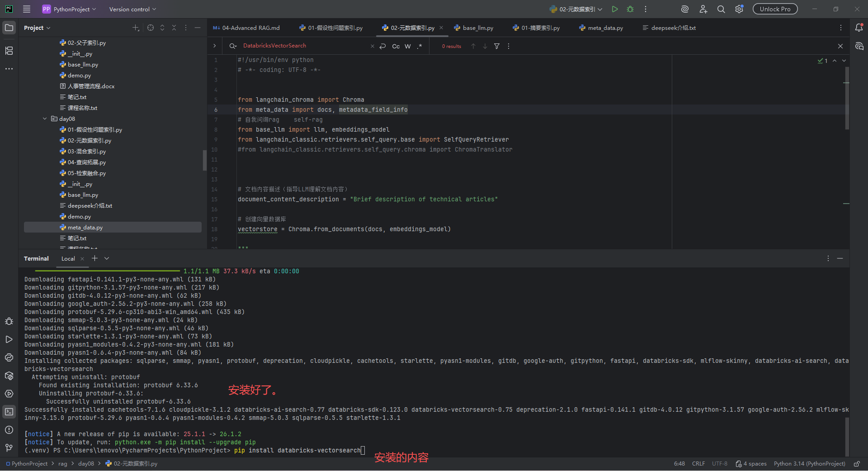Close the Local terminal tab
868x471 pixels.
tap(82, 259)
